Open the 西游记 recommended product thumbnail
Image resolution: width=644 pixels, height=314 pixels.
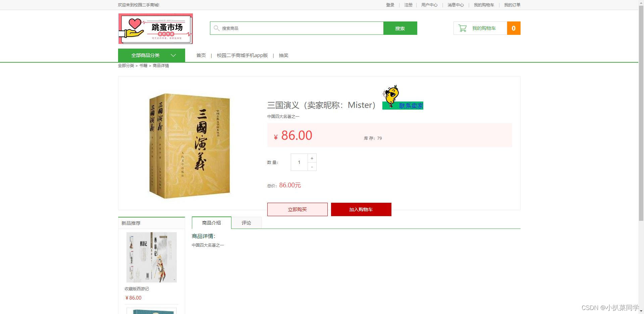[152, 257]
